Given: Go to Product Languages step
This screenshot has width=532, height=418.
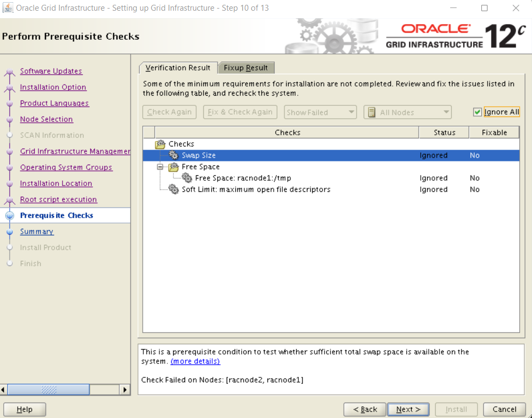Looking at the screenshot, I should 55,103.
